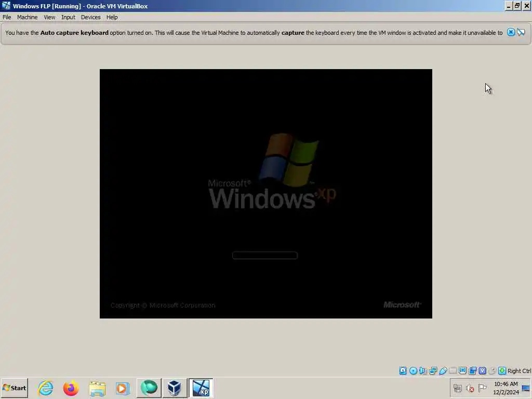The width and height of the screenshot is (532, 399).
Task: Launch Internet Explorer from the taskbar
Action: coord(46,388)
